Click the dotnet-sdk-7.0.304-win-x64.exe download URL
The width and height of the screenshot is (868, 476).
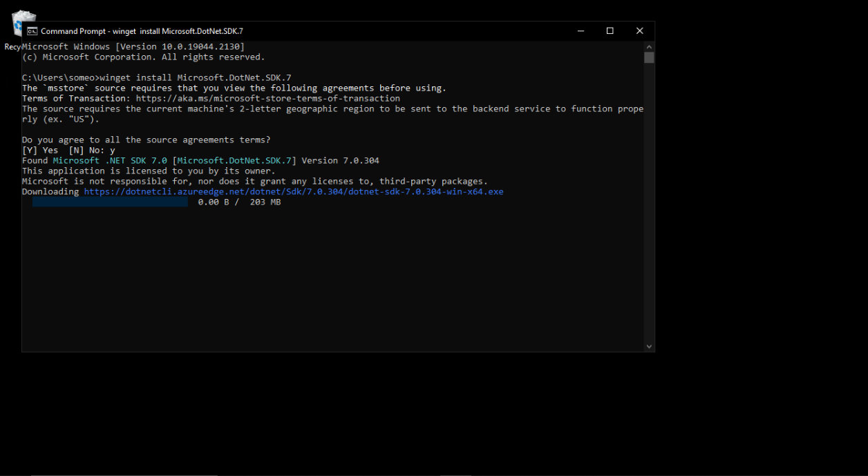pyautogui.click(x=294, y=191)
